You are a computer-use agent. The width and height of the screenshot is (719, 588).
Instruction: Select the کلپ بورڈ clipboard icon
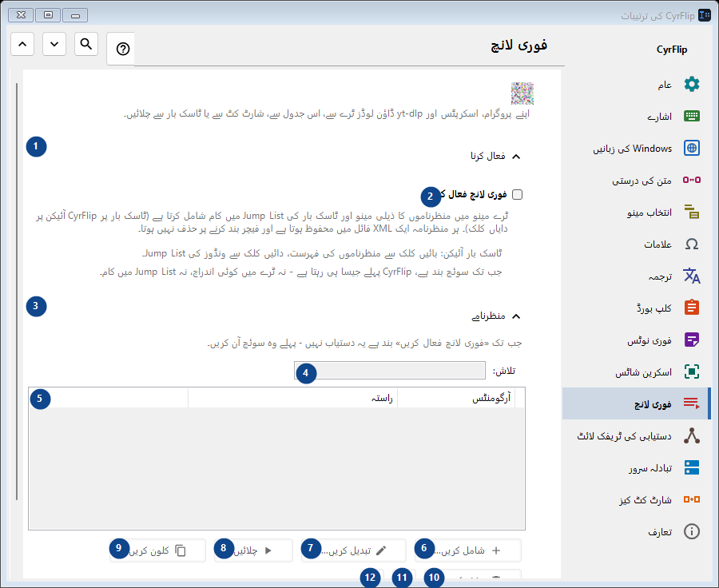coord(692,308)
